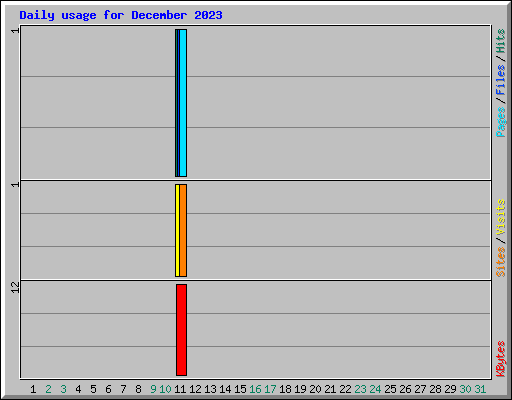This screenshot has height=400, width=512.
Task: Click day 12 on the x-axis
Action: coord(195,389)
